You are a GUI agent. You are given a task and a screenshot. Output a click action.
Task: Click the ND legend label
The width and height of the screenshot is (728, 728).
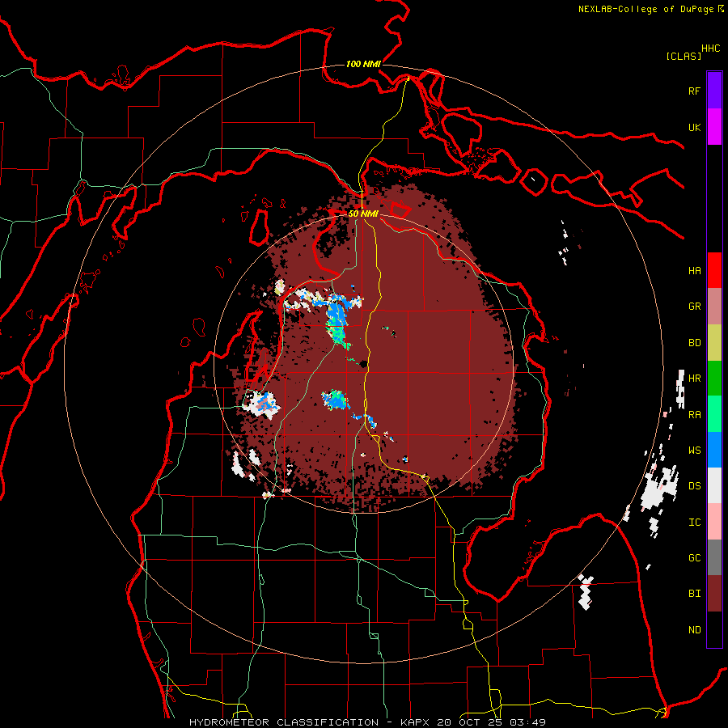694,630
